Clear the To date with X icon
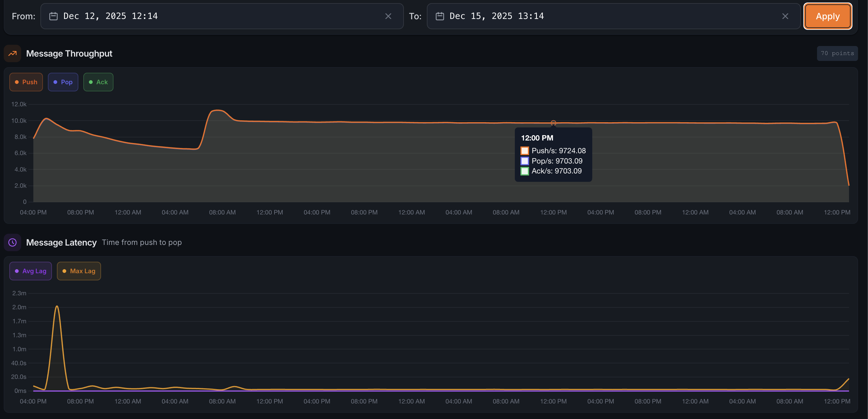Image resolution: width=868 pixels, height=419 pixels. coord(785,16)
